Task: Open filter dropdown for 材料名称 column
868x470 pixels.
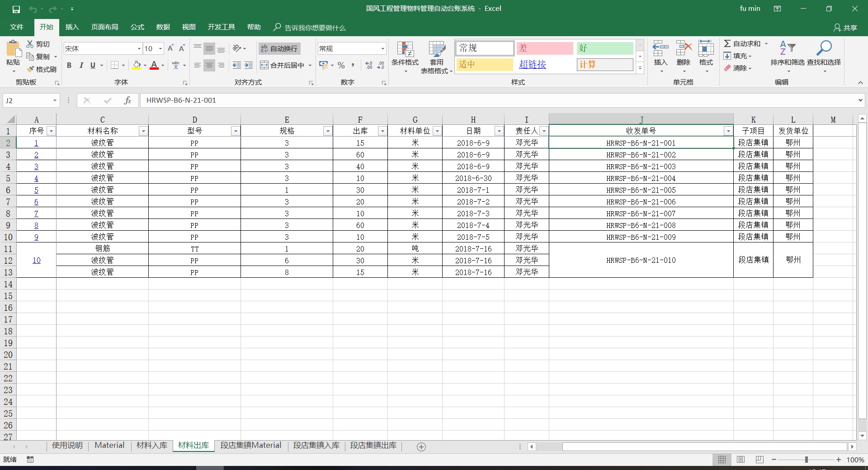Action: tap(143, 131)
